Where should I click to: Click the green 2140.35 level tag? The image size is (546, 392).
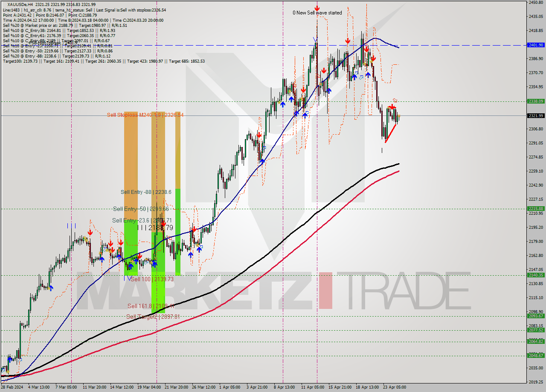tap(536, 275)
